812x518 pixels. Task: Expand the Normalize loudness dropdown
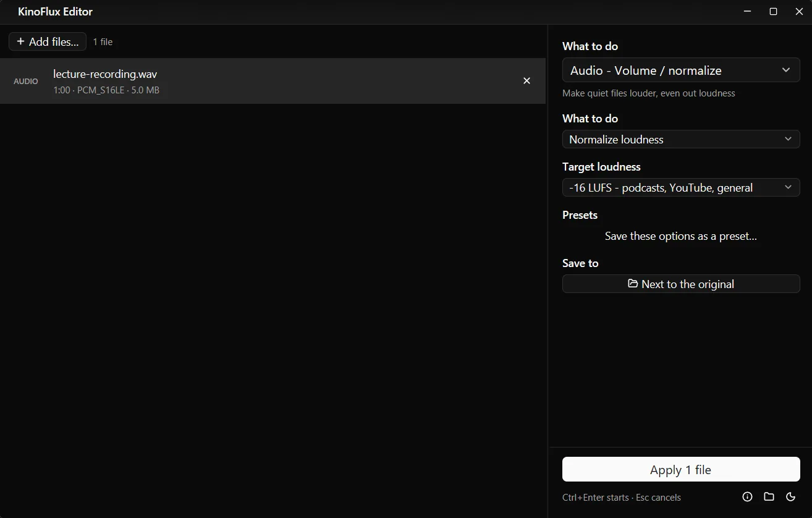click(x=681, y=140)
